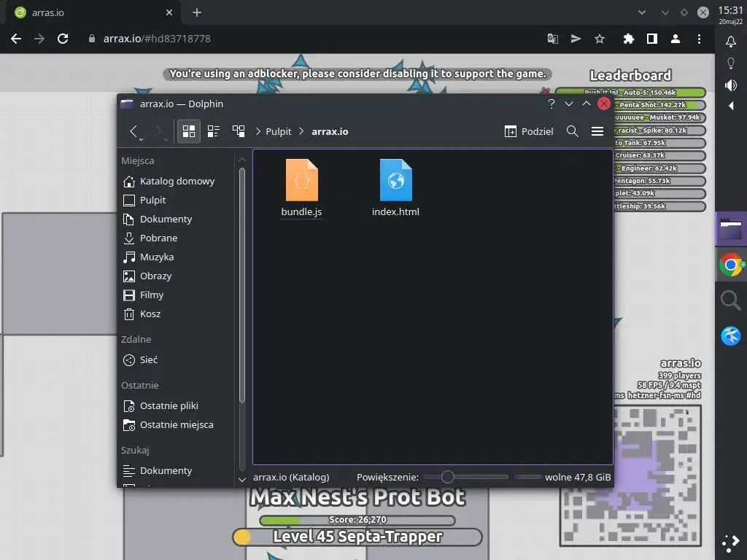
Task: Open Chrome from the task panel
Action: tap(731, 265)
